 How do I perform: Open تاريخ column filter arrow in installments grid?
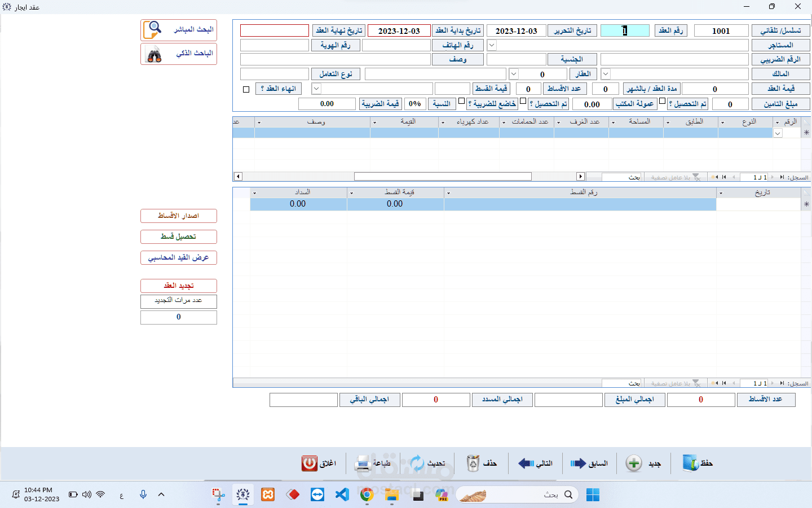721,193
